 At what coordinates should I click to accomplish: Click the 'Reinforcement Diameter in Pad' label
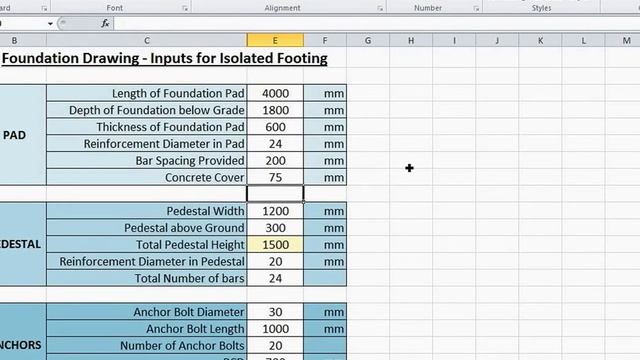[164, 144]
